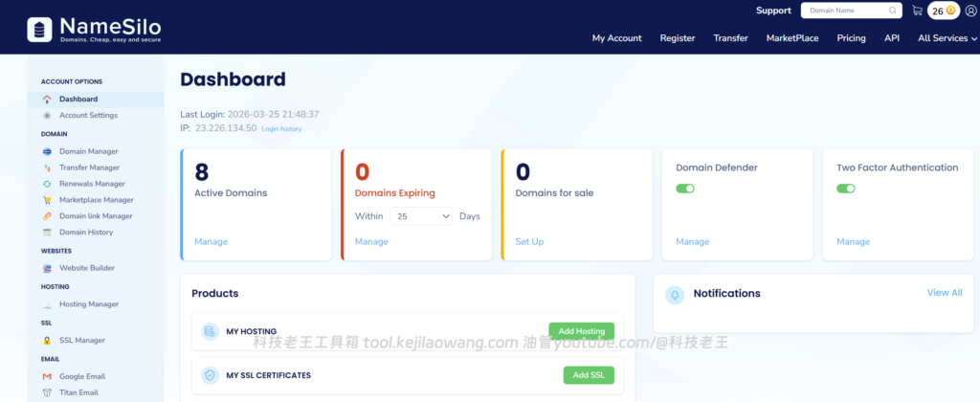Open the Login history link
The image size is (980, 402).
[281, 129]
